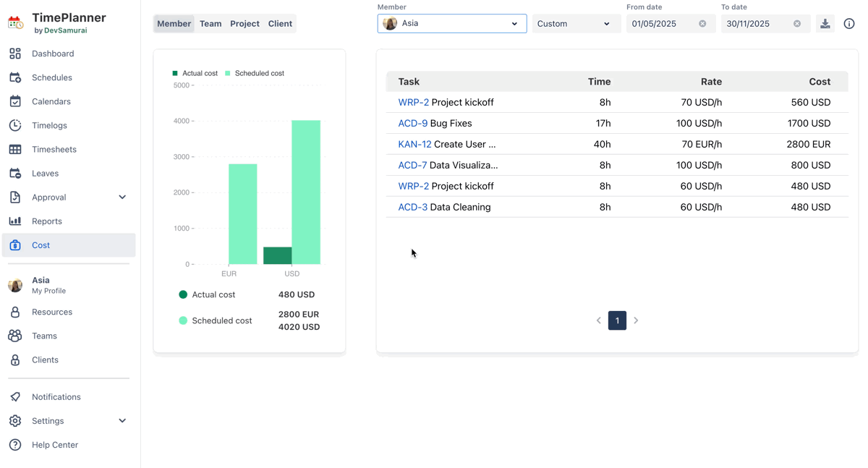Expand the Settings submenu

122,420
